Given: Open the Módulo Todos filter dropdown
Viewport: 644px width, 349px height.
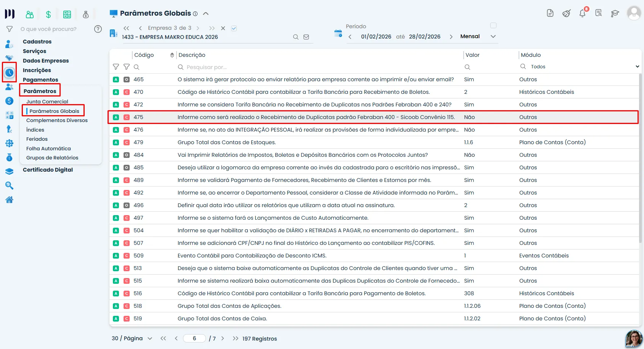Looking at the screenshot, I should (x=585, y=67).
